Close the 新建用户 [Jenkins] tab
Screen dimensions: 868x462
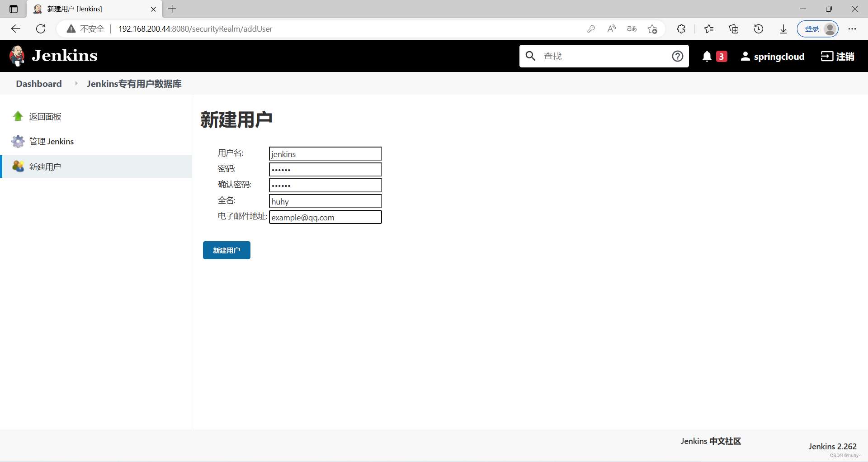click(153, 9)
